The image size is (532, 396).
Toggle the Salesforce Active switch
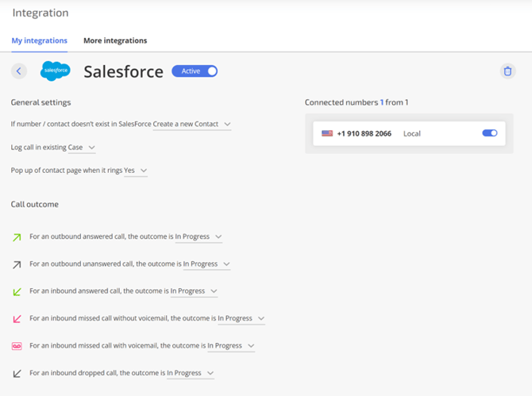click(x=195, y=71)
